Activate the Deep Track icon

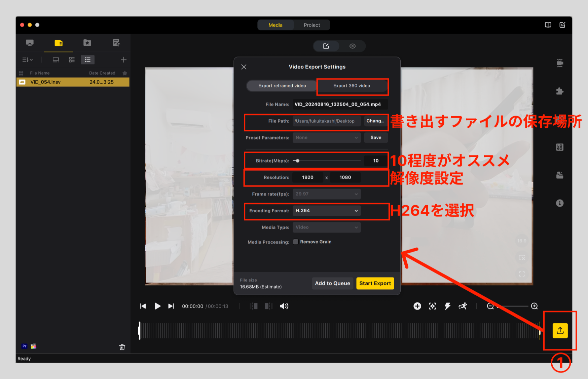point(433,306)
